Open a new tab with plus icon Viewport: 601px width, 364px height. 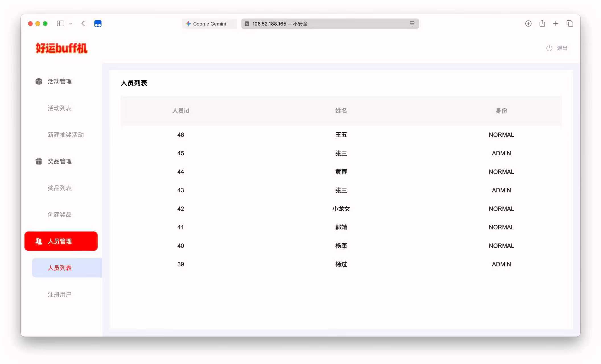(x=555, y=24)
